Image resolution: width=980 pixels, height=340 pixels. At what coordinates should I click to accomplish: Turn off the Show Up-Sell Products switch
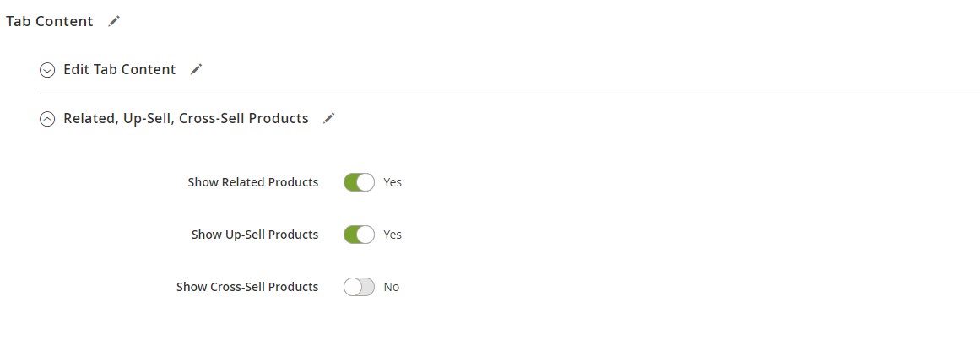[359, 235]
